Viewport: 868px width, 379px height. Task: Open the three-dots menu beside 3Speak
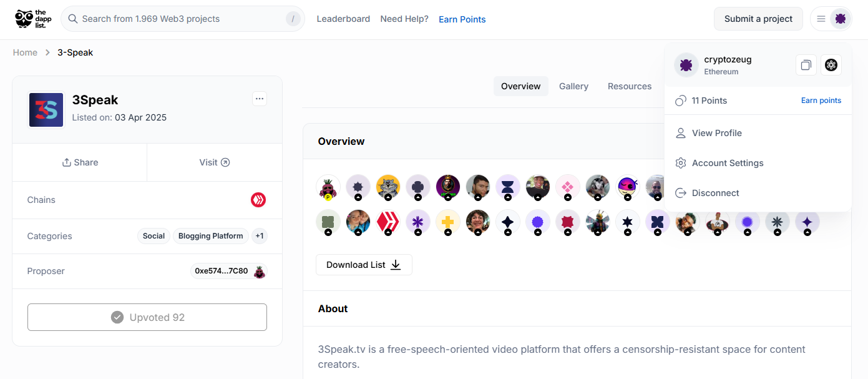coord(260,99)
